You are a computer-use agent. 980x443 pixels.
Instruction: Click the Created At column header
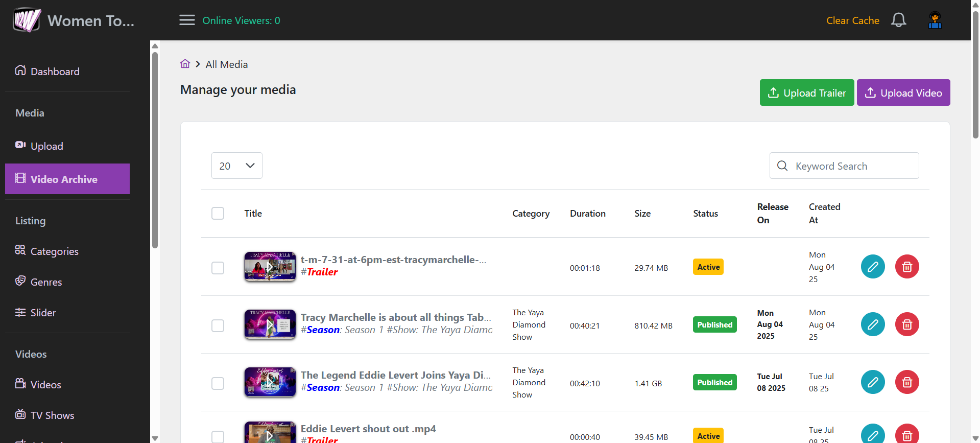pos(824,213)
